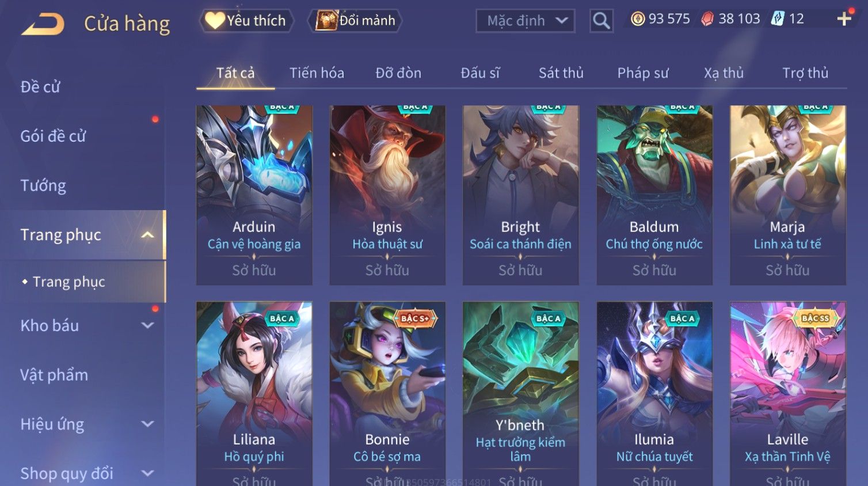Viewport: 868px width, 486px height.
Task: Click the golden back arrow icon
Action: (43, 24)
